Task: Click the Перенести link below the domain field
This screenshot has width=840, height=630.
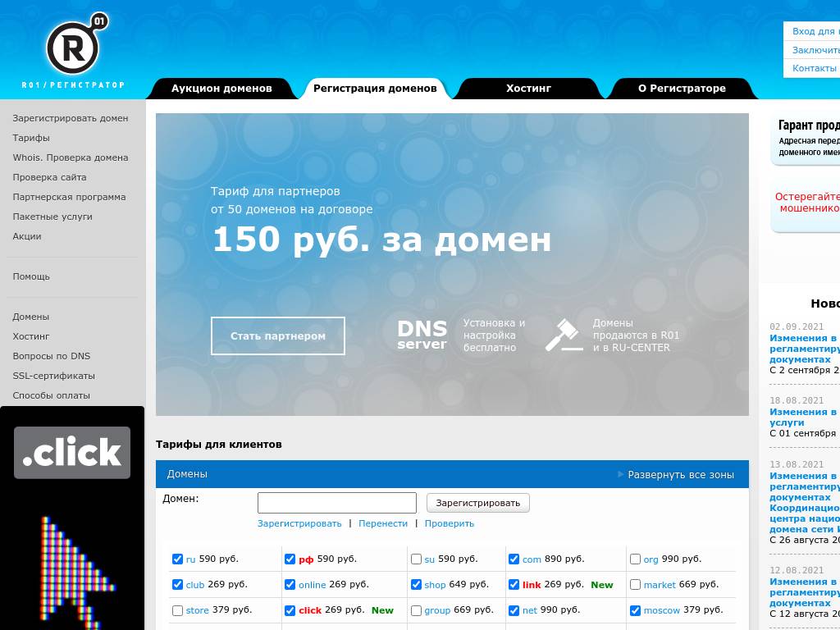Action: click(x=383, y=523)
